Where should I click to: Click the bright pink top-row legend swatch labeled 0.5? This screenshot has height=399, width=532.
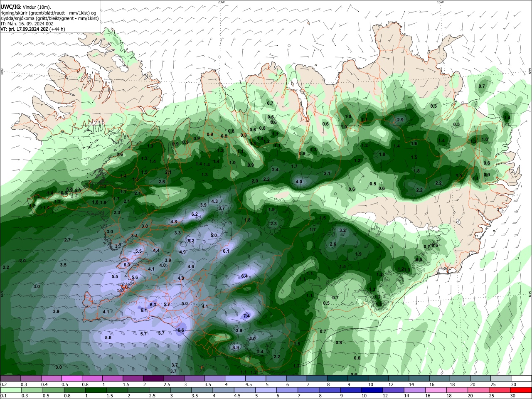coord(71,378)
